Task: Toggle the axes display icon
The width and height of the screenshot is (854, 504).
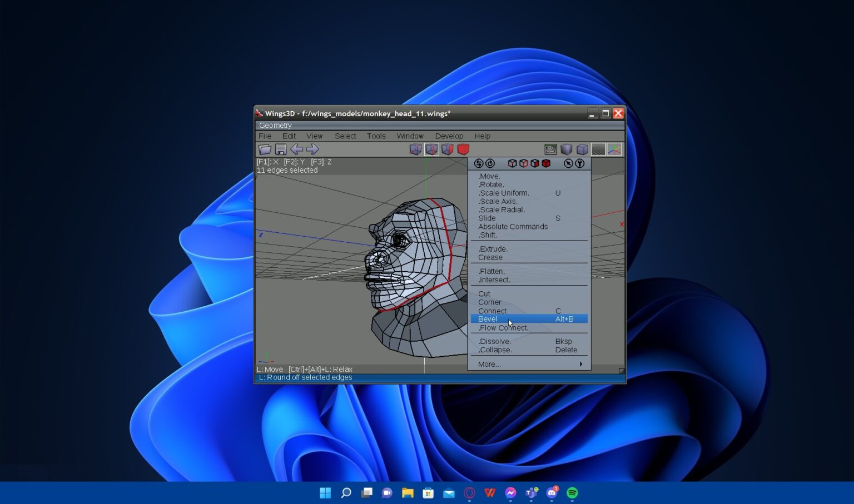Action: tap(614, 149)
